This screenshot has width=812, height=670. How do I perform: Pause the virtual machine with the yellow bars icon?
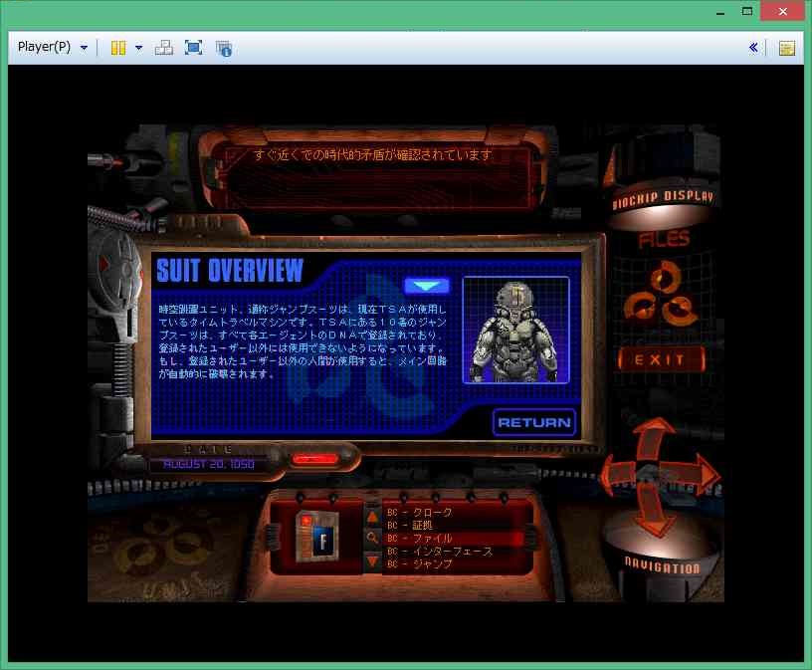pyautogui.click(x=118, y=48)
